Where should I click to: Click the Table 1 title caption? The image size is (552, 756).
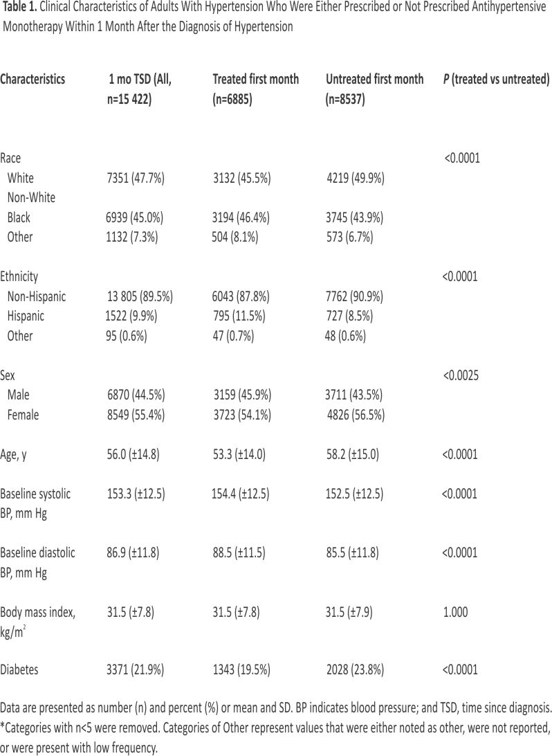(x=275, y=19)
